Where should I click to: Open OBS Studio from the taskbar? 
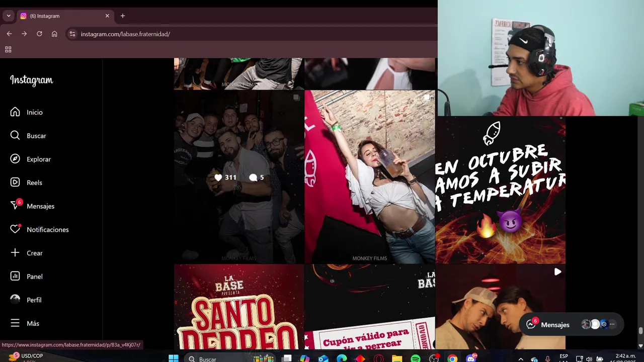[x=434, y=358]
